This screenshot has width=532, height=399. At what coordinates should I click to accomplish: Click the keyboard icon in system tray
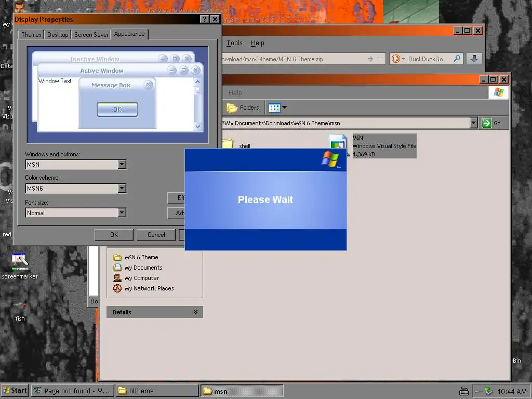click(x=464, y=392)
